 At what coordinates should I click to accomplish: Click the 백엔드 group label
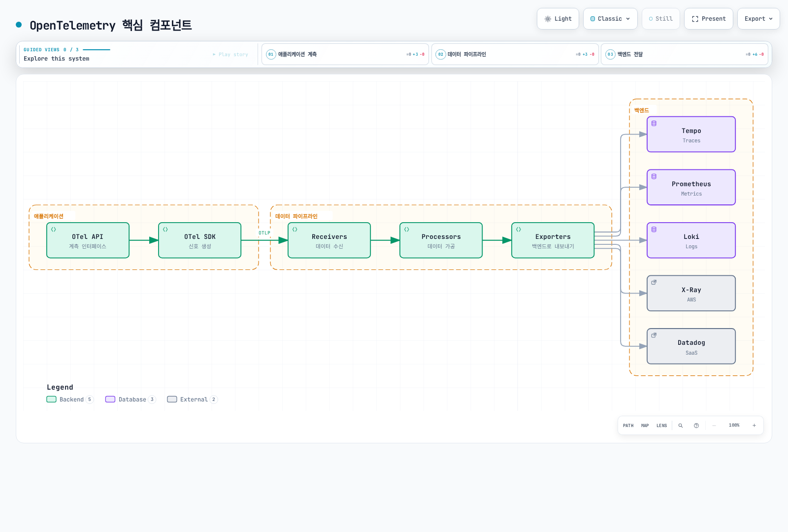642,110
